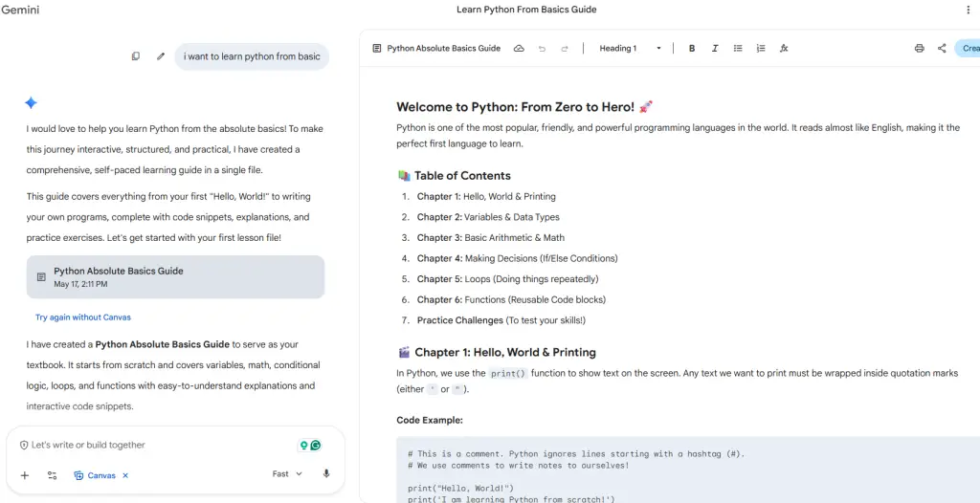980x503 pixels.
Task: Click Chapter 6: Functions item
Action: coord(511,299)
